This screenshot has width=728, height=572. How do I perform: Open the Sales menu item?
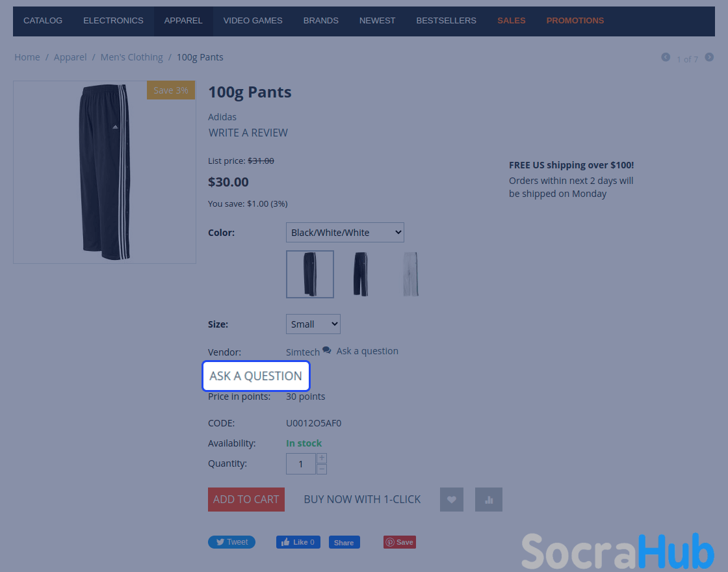[x=511, y=21]
